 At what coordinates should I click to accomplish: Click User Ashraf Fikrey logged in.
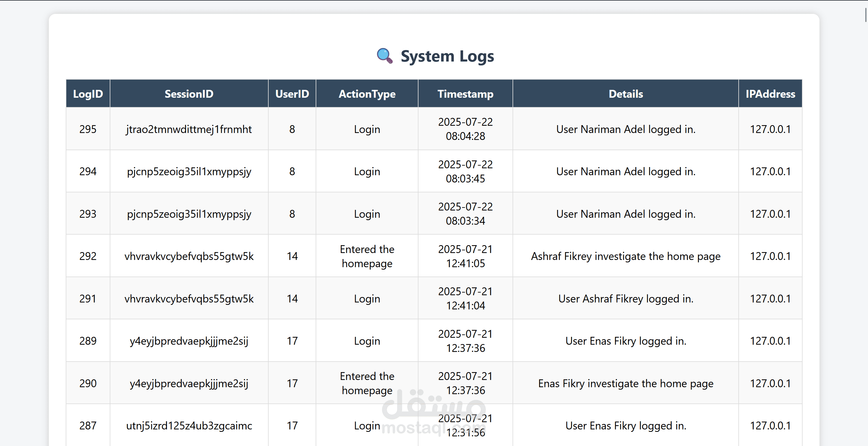pyautogui.click(x=626, y=299)
